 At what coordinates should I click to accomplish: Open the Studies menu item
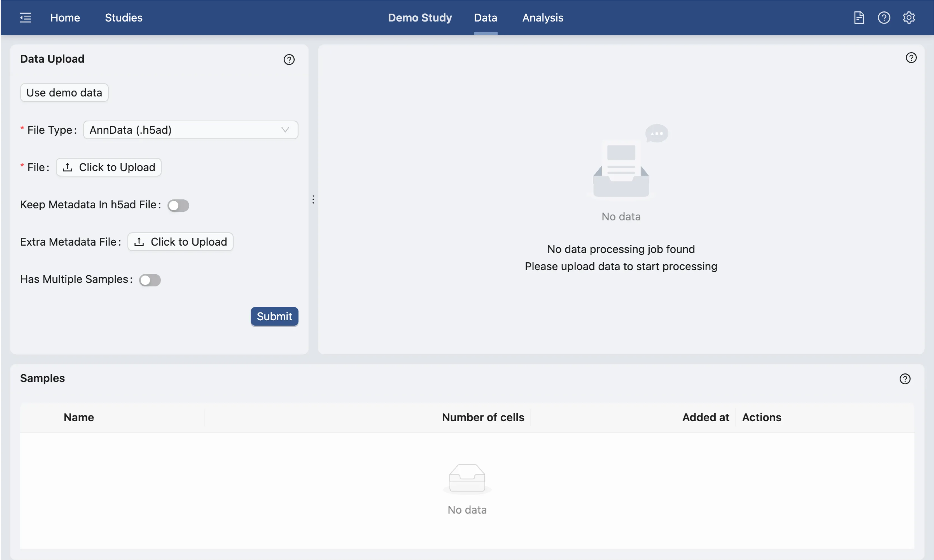pyautogui.click(x=123, y=18)
